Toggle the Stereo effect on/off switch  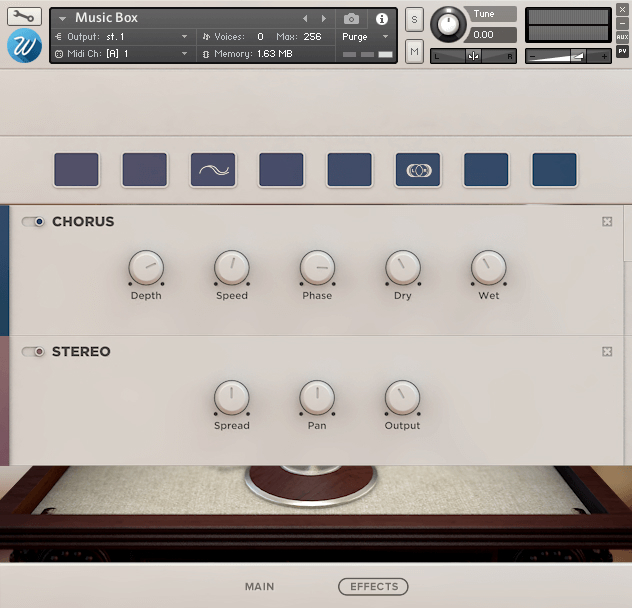point(33,352)
